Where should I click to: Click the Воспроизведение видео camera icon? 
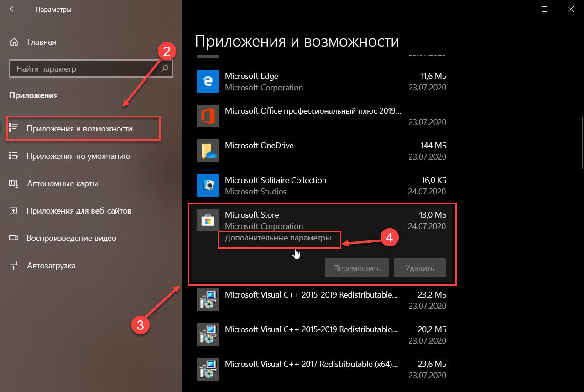(14, 238)
